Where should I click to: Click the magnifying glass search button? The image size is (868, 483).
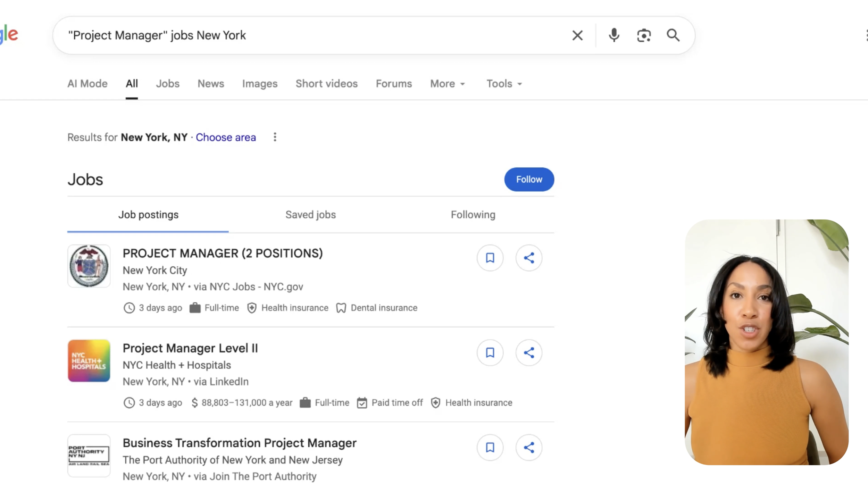click(673, 35)
